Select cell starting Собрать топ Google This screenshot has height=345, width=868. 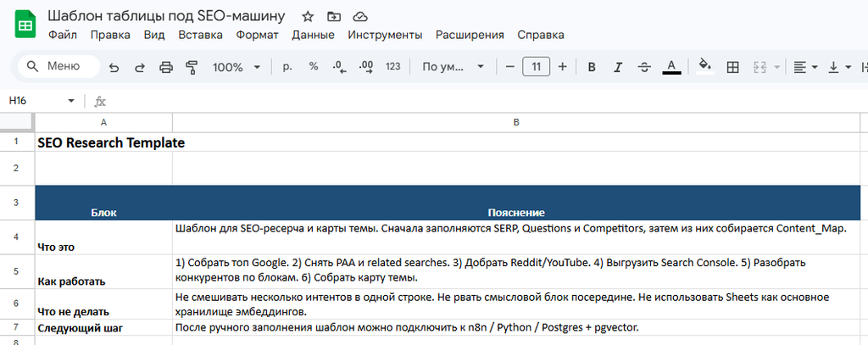coord(516,271)
